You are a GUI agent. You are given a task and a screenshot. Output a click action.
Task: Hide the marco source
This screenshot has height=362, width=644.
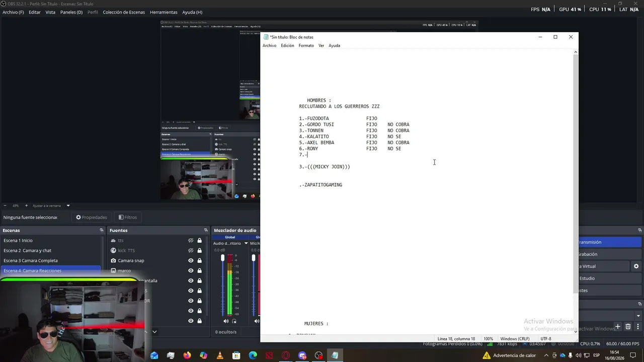191,270
